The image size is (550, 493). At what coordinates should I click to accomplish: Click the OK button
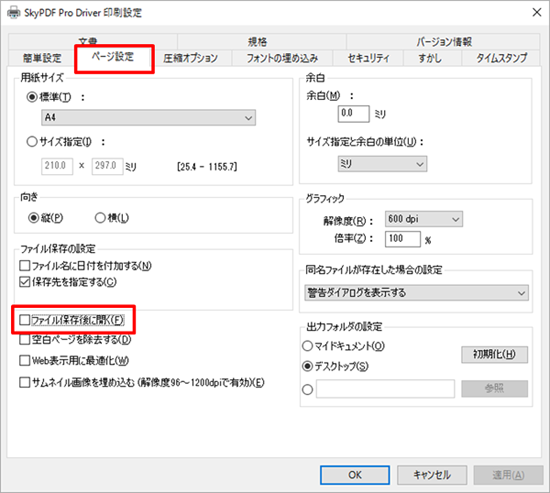click(355, 475)
